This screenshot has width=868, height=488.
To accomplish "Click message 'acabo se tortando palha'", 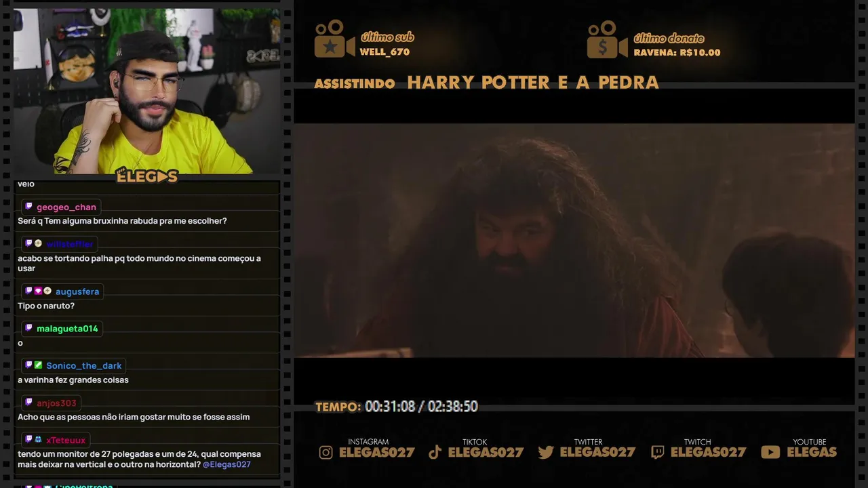I will pyautogui.click(x=139, y=264).
